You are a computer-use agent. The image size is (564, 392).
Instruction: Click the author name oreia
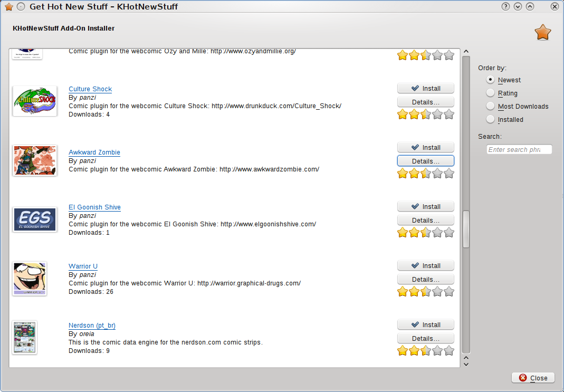tap(87, 334)
